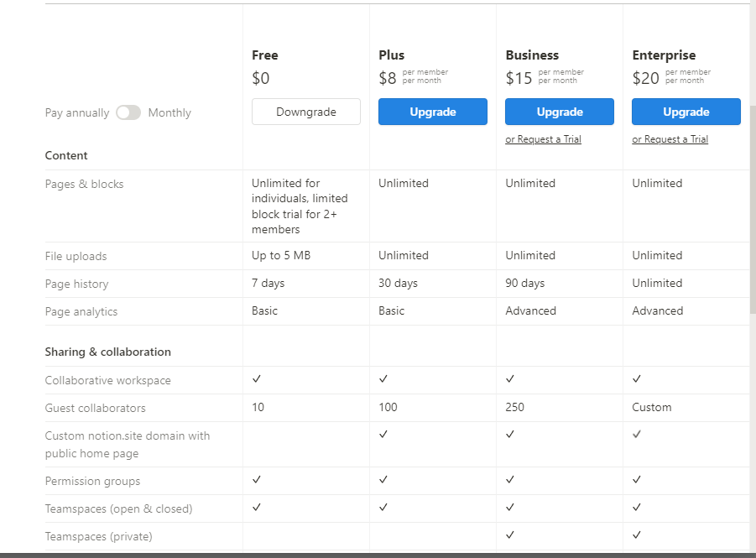Click the Enterprise plan heading
Image resolution: width=756 pixels, height=558 pixels.
point(664,56)
